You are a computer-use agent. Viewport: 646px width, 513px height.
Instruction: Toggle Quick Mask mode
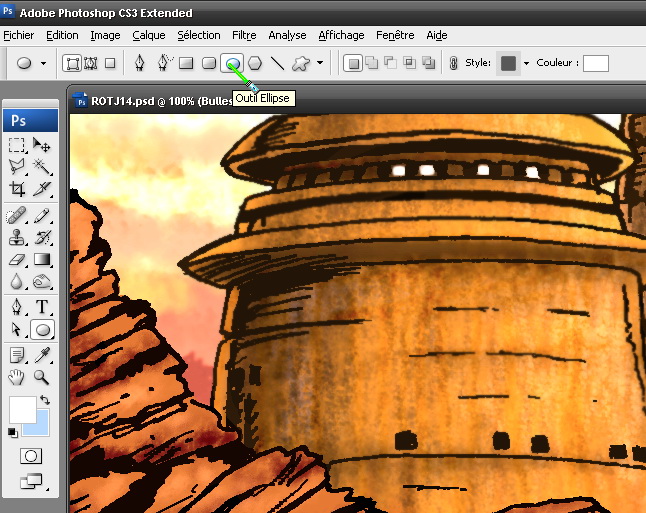point(31,456)
